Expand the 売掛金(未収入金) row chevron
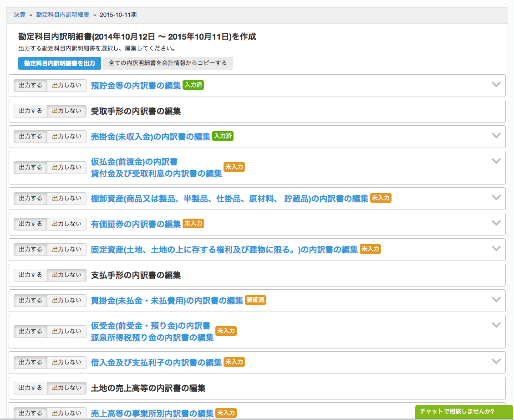Viewport: 514px width, 420px height. tap(496, 136)
